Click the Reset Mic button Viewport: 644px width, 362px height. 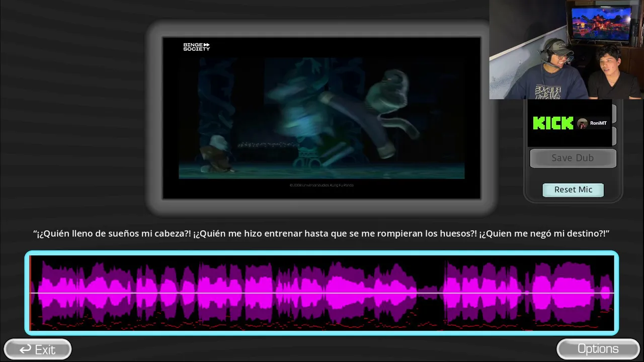573,190
